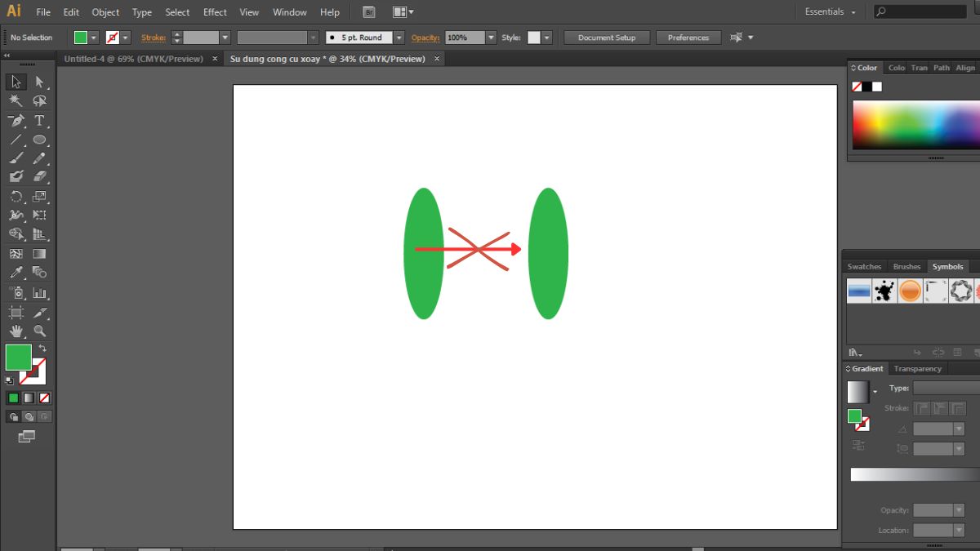Select the Free Transform tool
Viewport: 980px width, 551px height.
pos(39,215)
